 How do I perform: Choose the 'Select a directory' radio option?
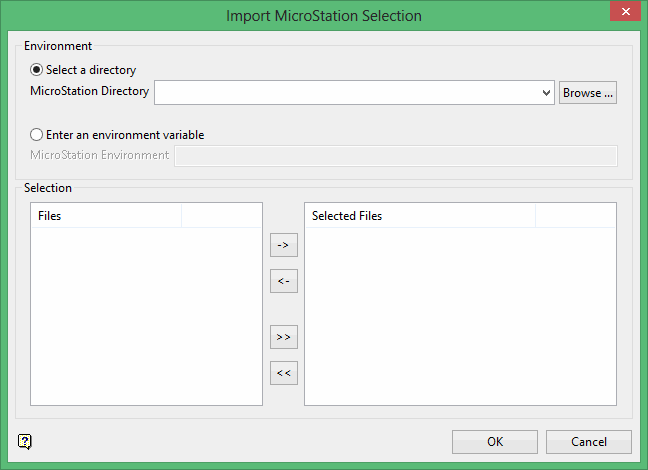click(38, 70)
